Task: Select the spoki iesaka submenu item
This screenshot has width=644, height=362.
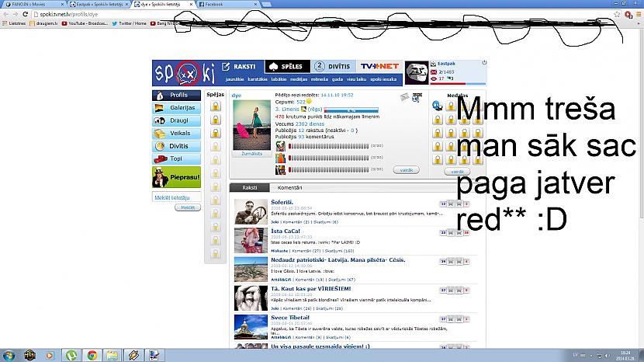Action: click(x=383, y=79)
